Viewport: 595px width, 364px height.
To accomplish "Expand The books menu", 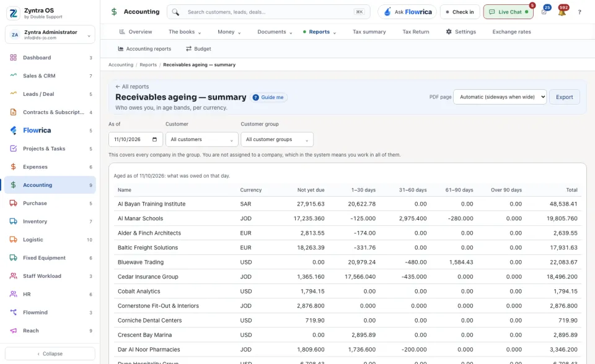I will (185, 32).
